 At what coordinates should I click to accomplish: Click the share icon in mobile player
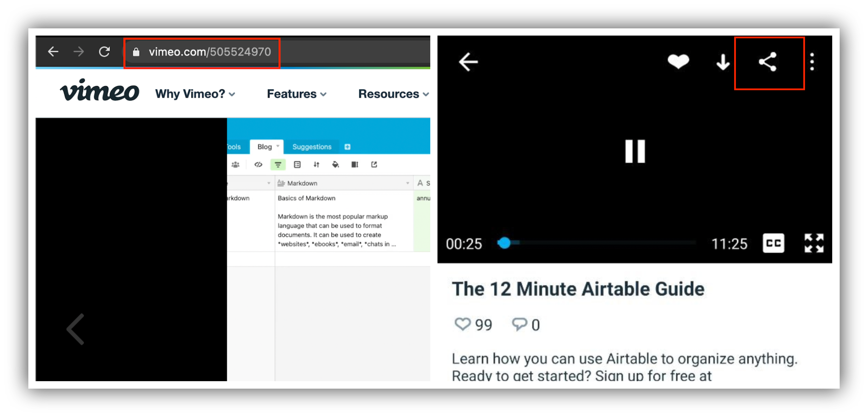click(x=768, y=62)
